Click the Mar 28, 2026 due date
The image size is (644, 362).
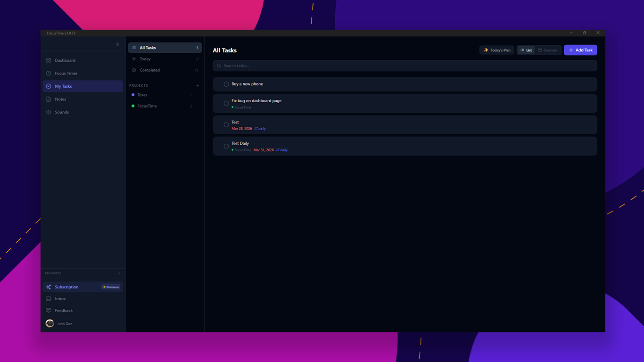pyautogui.click(x=242, y=129)
